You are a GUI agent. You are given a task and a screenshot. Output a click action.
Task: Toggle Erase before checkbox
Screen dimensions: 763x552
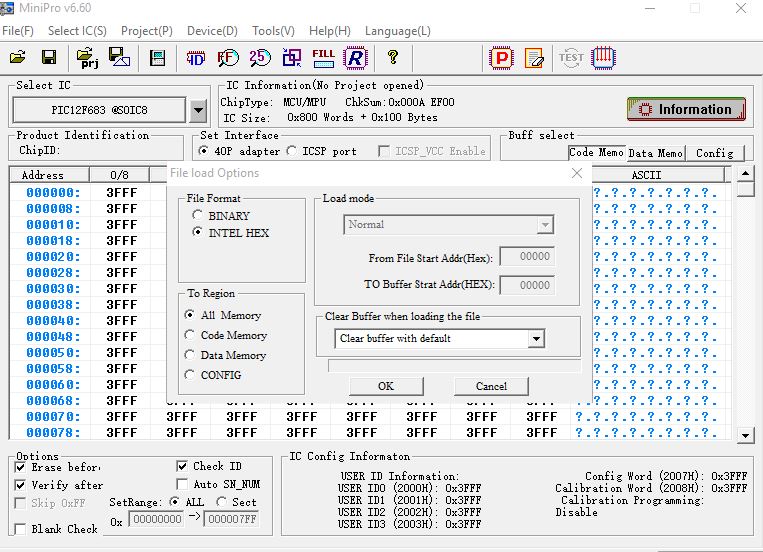pos(20,467)
